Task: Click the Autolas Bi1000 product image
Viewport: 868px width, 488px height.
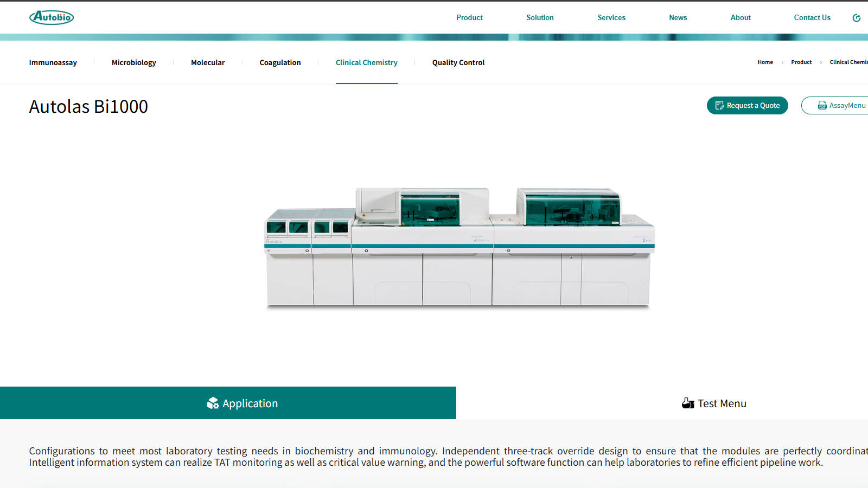Action: 459,248
